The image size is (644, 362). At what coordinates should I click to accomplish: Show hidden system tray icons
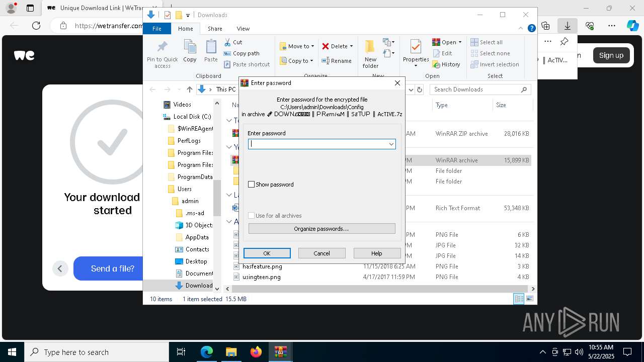(x=542, y=352)
